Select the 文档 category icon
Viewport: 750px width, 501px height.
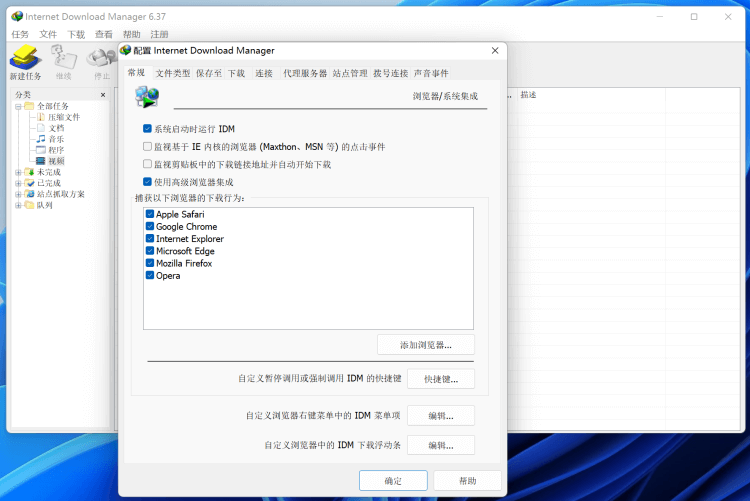[41, 128]
